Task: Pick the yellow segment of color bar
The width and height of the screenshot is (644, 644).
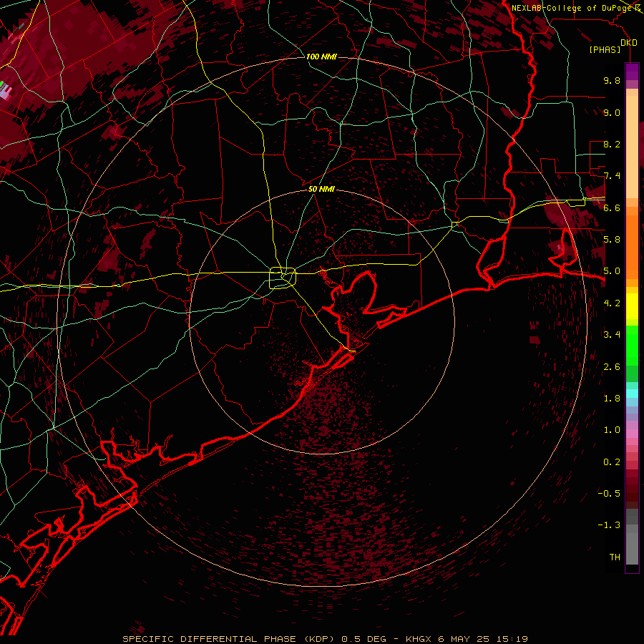Action: tap(632, 306)
